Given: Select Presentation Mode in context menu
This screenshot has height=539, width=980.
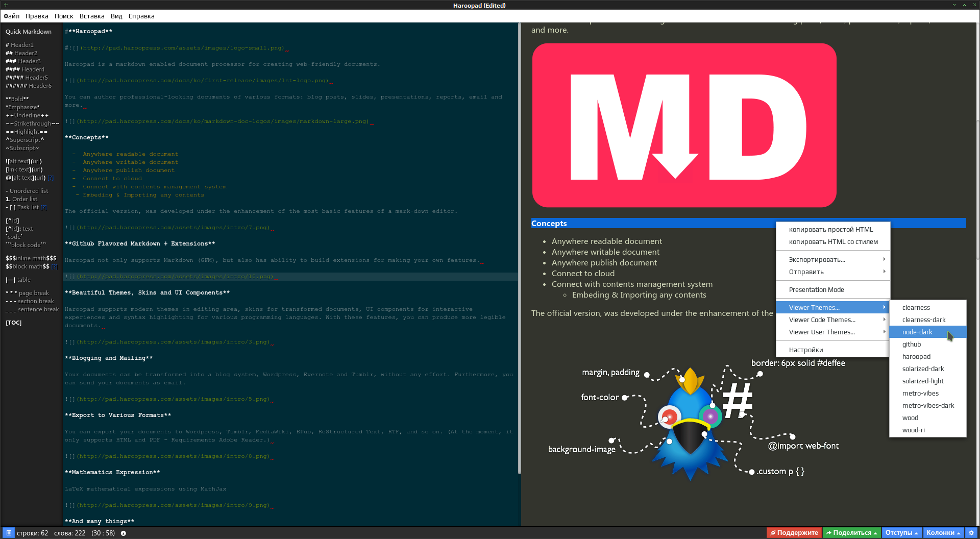Looking at the screenshot, I should pyautogui.click(x=833, y=290).
